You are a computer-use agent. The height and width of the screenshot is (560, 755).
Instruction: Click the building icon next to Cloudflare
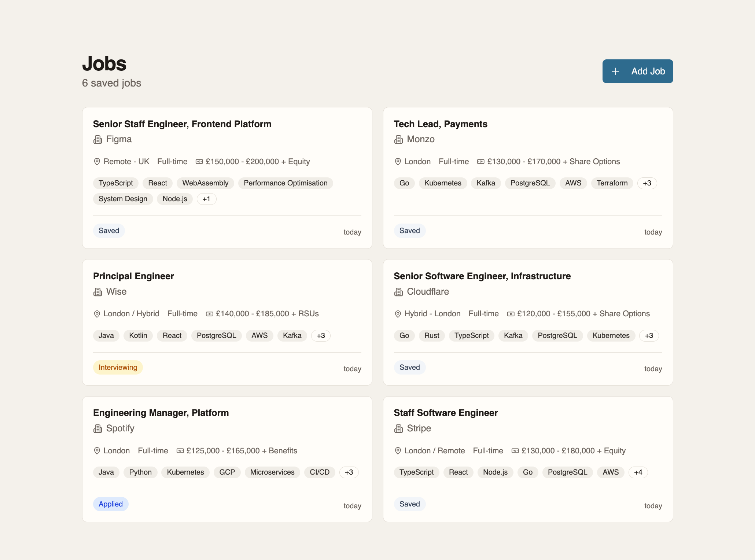pos(398,292)
